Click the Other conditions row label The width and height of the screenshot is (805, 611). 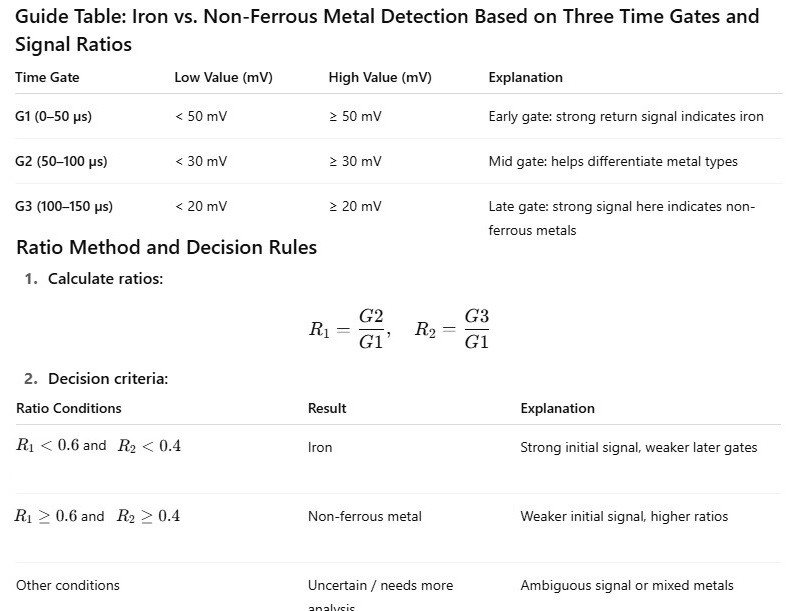click(68, 585)
